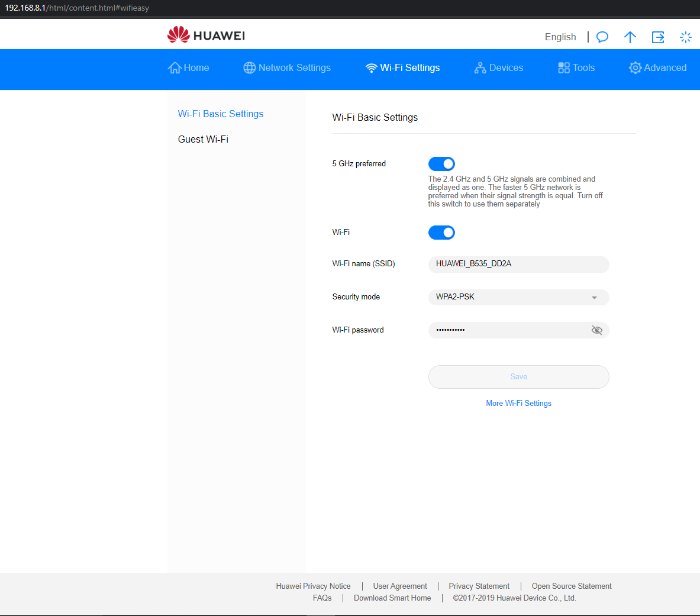Open the Devices tab
The height and width of the screenshot is (616, 700).
[499, 68]
